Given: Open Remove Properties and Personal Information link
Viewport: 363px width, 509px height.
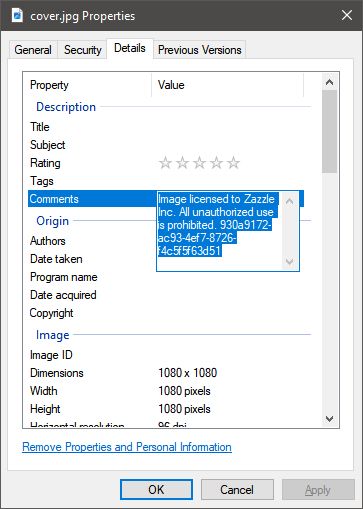Looking at the screenshot, I should point(127,447).
